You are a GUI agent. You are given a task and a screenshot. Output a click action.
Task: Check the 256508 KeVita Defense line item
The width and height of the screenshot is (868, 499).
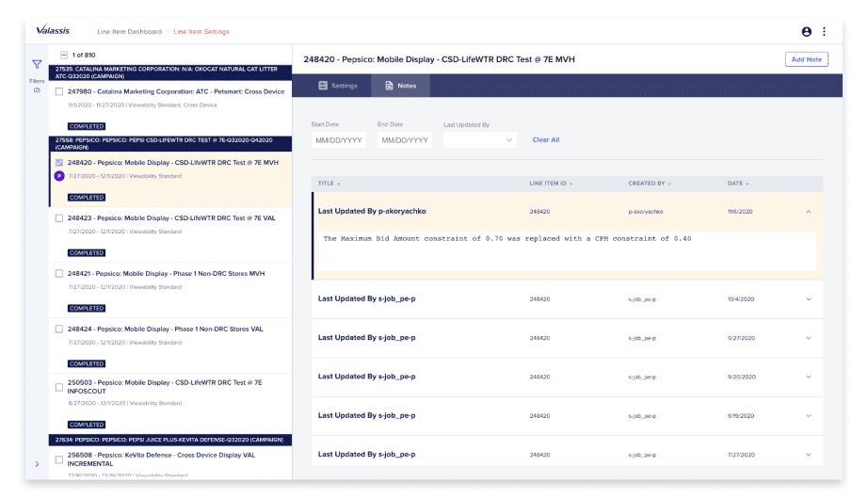(59, 459)
